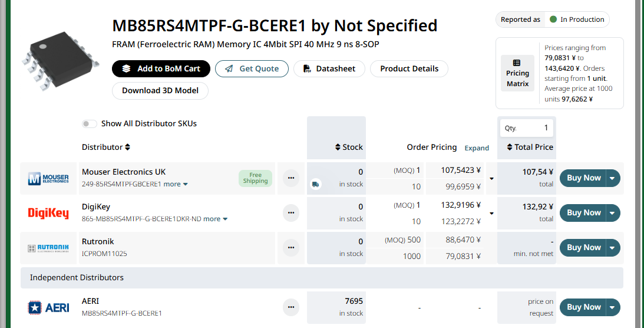The width and height of the screenshot is (644, 328).
Task: Sort distributors by Stock column
Action: click(x=349, y=147)
